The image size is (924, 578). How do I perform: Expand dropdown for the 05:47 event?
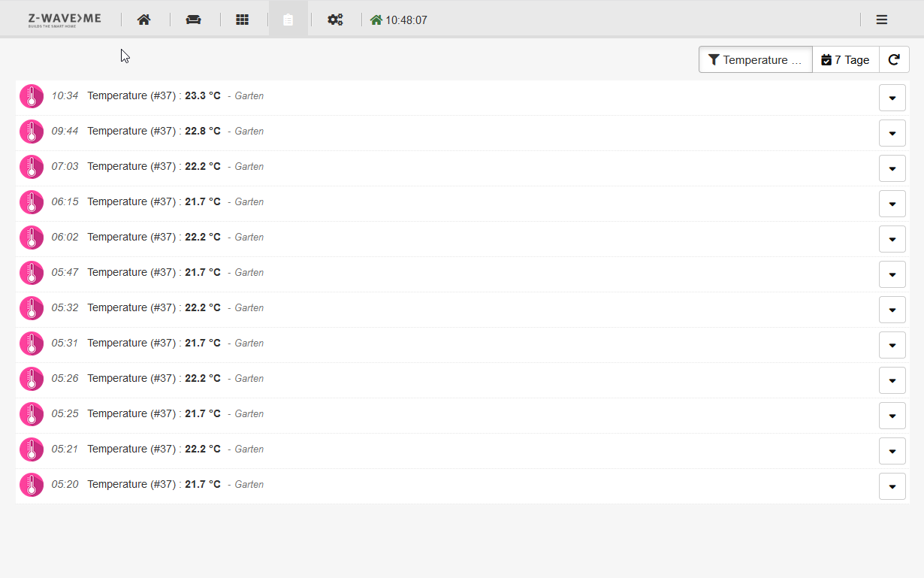point(892,274)
